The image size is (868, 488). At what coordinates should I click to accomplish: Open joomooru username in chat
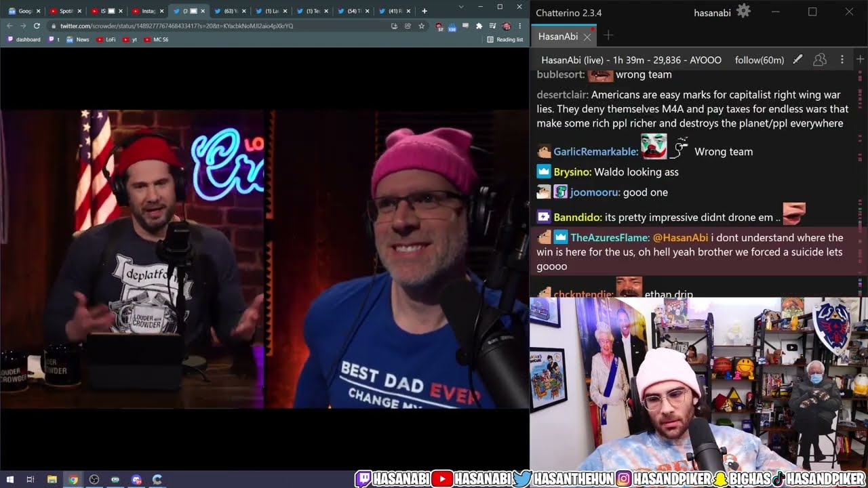(595, 192)
